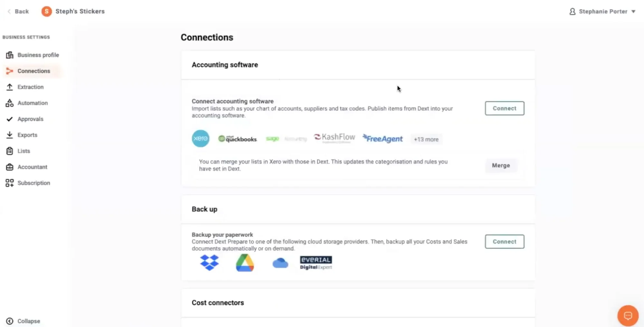
Task: Click the Dropbox backup icon
Action: 209,263
